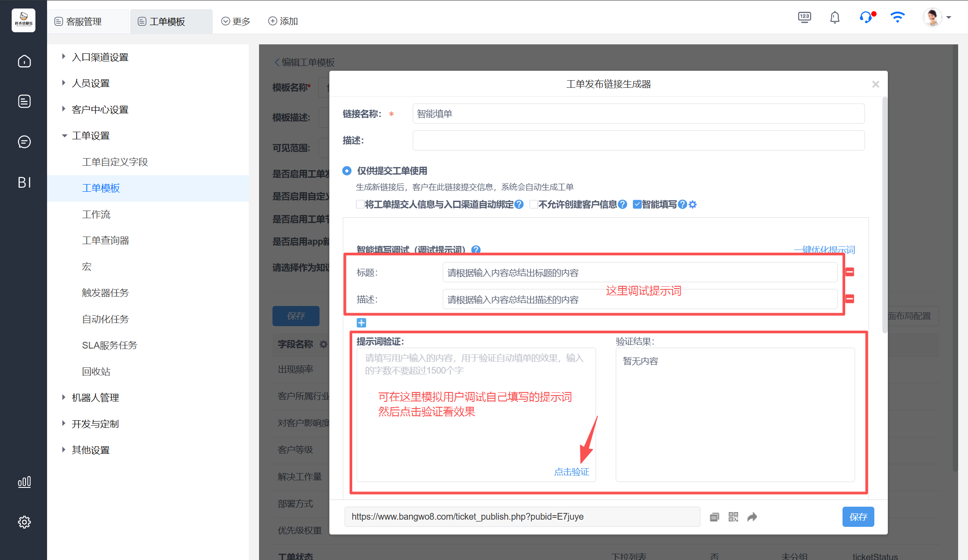Click the copy link icon

click(714, 517)
